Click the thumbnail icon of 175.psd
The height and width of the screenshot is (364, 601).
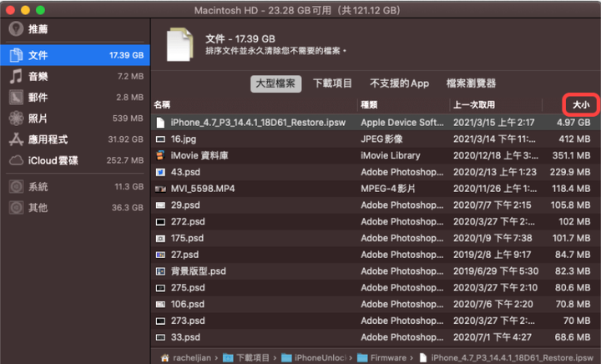click(160, 238)
